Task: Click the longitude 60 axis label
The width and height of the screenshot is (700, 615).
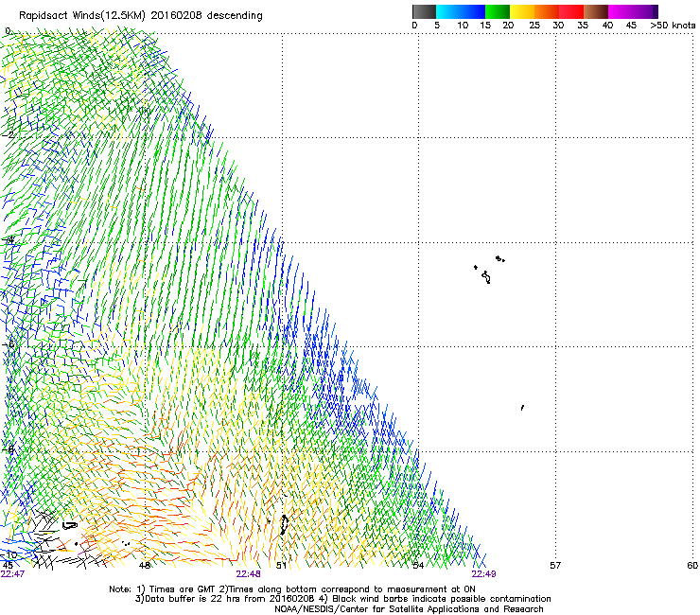Action: click(x=692, y=566)
